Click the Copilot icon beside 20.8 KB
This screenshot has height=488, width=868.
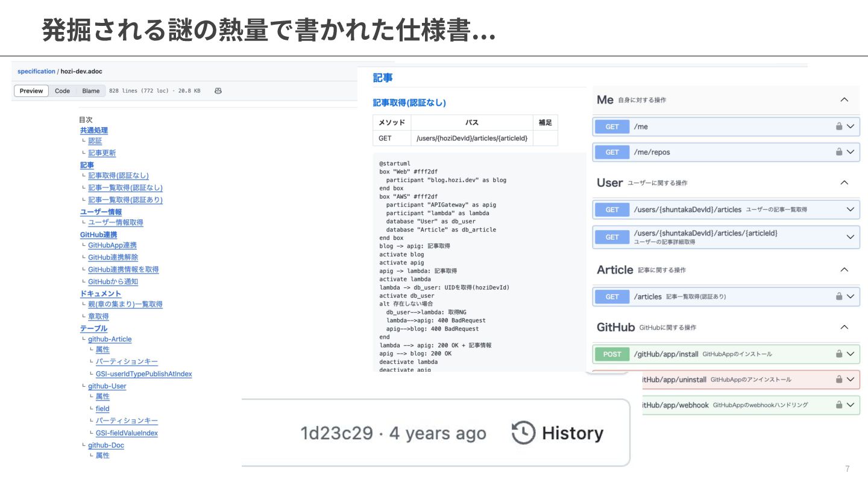(218, 91)
